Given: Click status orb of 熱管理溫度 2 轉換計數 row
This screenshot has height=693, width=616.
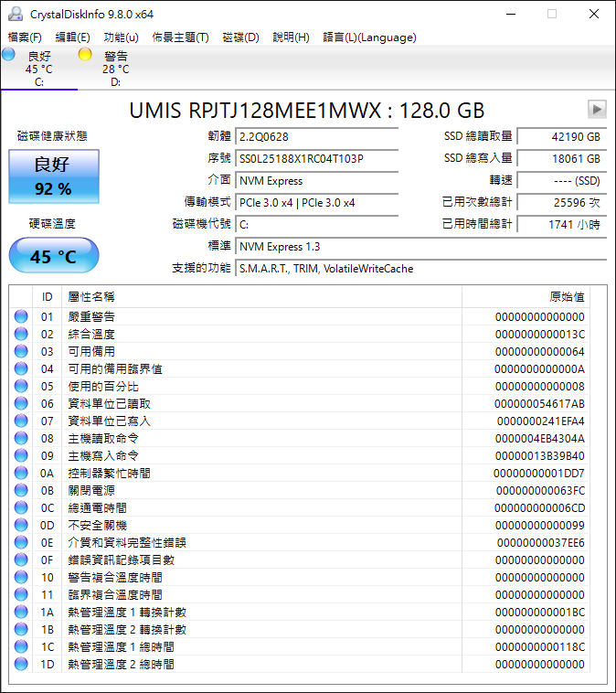Looking at the screenshot, I should tap(21, 629).
